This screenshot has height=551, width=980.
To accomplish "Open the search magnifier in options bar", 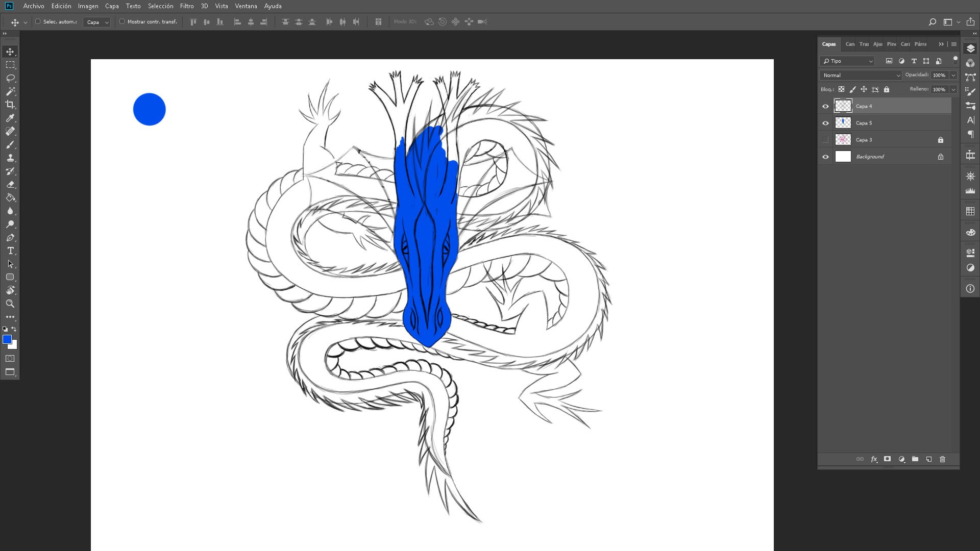I will coord(932,22).
